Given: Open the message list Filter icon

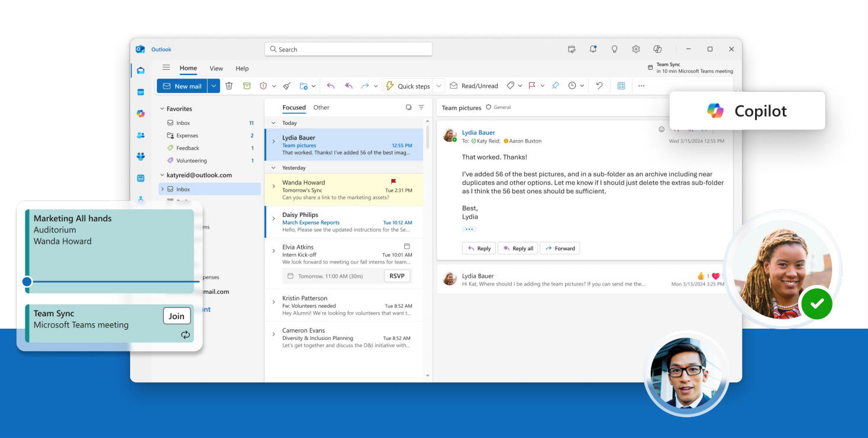Looking at the screenshot, I should 421,108.
